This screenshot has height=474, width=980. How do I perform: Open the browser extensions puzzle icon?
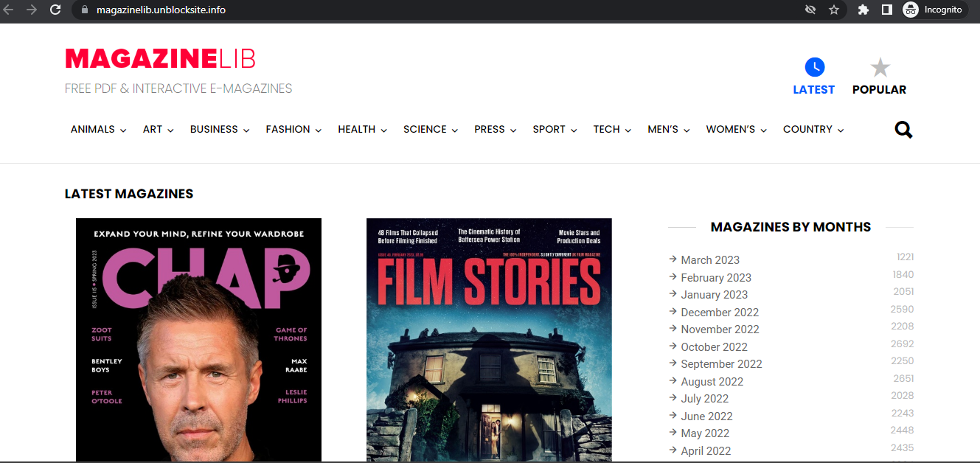pos(863,10)
